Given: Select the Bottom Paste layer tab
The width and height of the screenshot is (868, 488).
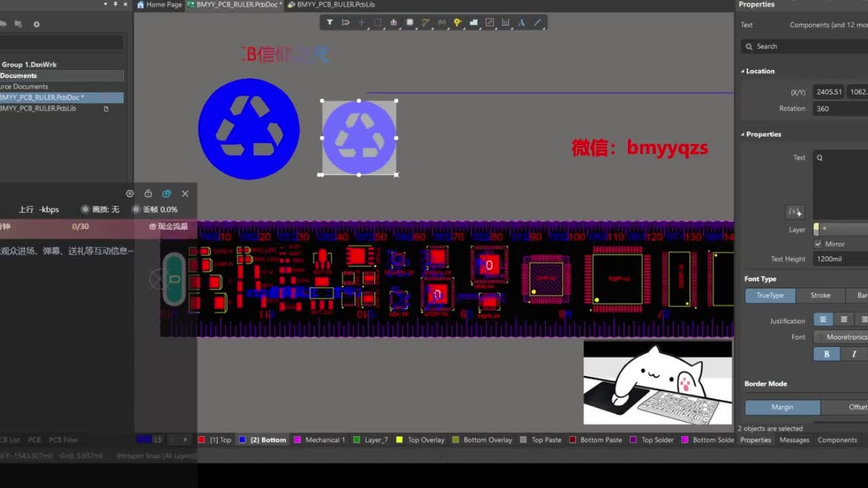Looking at the screenshot, I should tap(595, 440).
